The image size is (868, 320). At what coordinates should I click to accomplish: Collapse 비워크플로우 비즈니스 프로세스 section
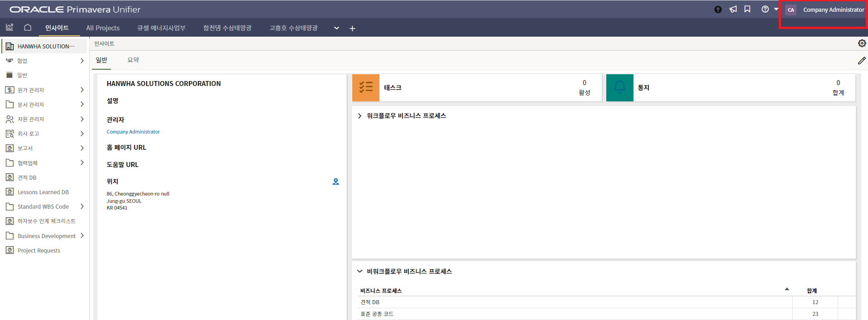tap(360, 272)
